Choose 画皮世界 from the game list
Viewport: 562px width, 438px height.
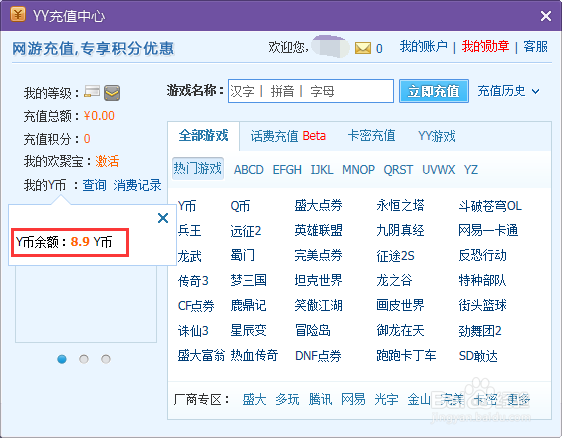(x=400, y=306)
